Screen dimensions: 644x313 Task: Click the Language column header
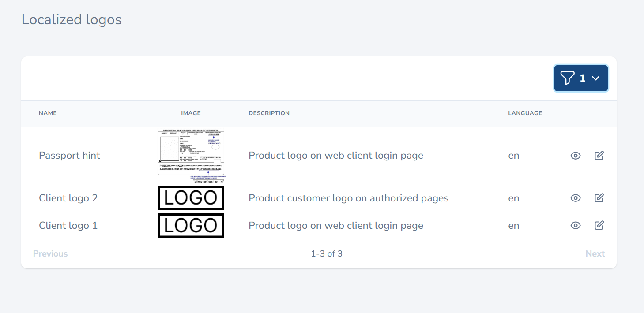click(x=525, y=113)
